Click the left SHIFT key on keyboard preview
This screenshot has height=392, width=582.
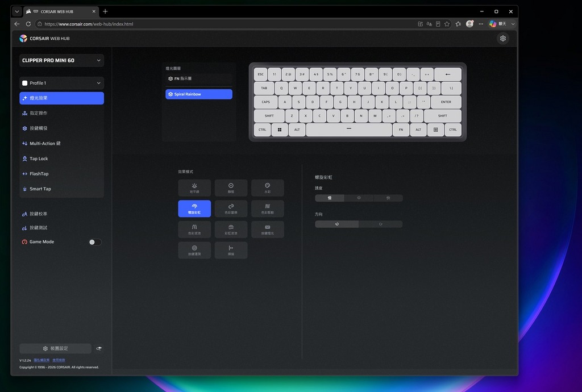[x=269, y=116]
